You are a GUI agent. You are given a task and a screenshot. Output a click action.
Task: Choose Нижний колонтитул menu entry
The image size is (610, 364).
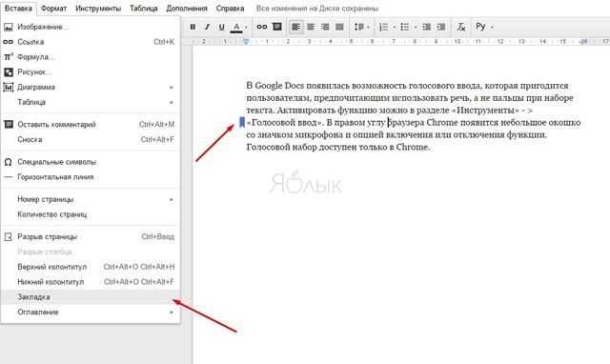coord(91,282)
